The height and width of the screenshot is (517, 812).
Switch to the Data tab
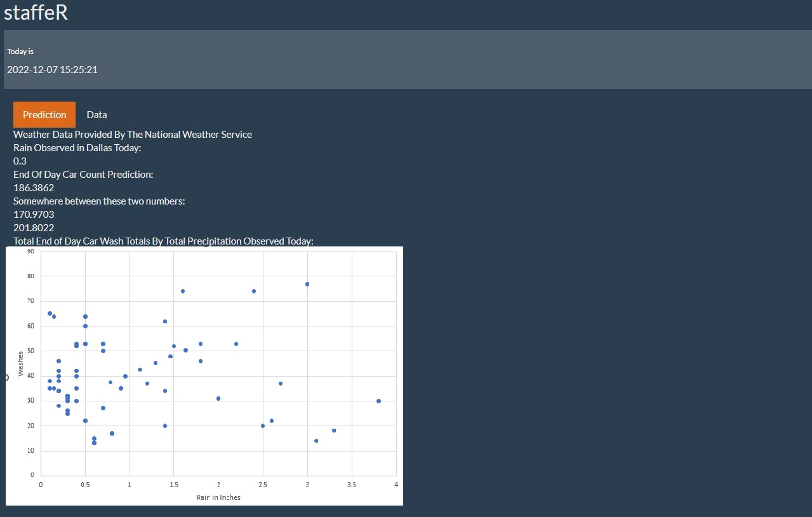(97, 114)
